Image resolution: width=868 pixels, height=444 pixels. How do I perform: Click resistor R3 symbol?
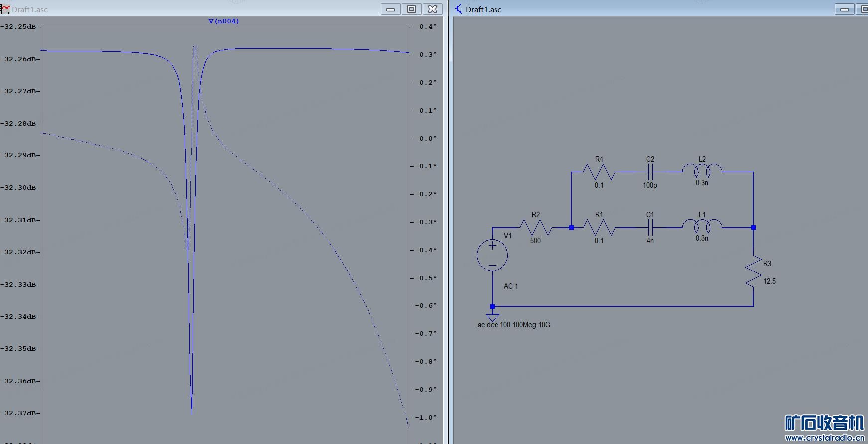[753, 272]
